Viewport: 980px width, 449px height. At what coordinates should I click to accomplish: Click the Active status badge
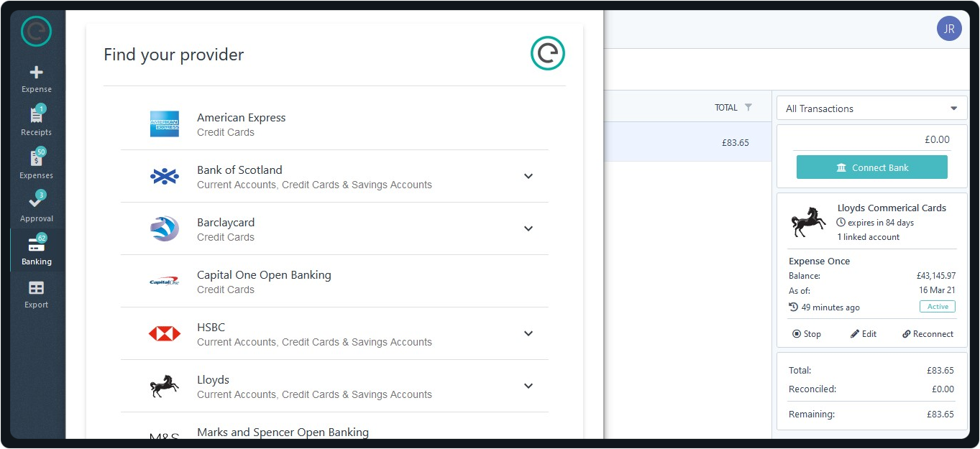click(938, 307)
